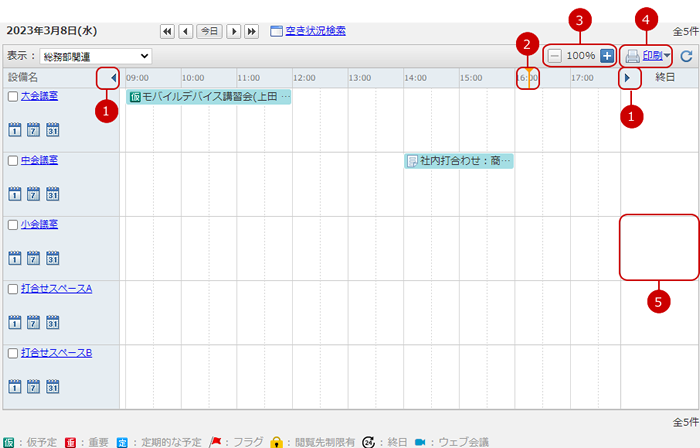Viewport: 700px width, 448px height.
Task: Open month view icon for 大会議室
Action: pos(53,130)
